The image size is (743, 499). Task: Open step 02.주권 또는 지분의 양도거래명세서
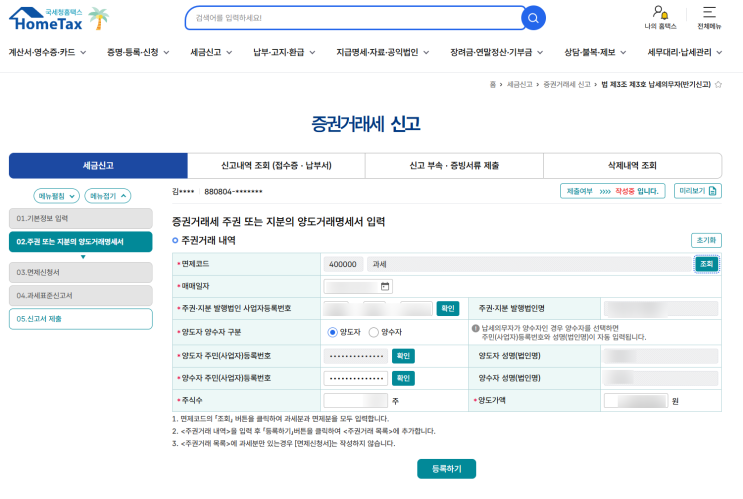pyautogui.click(x=81, y=242)
